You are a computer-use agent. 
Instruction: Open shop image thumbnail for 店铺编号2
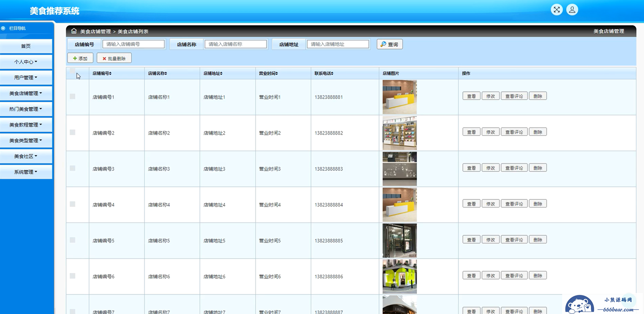[x=400, y=133]
